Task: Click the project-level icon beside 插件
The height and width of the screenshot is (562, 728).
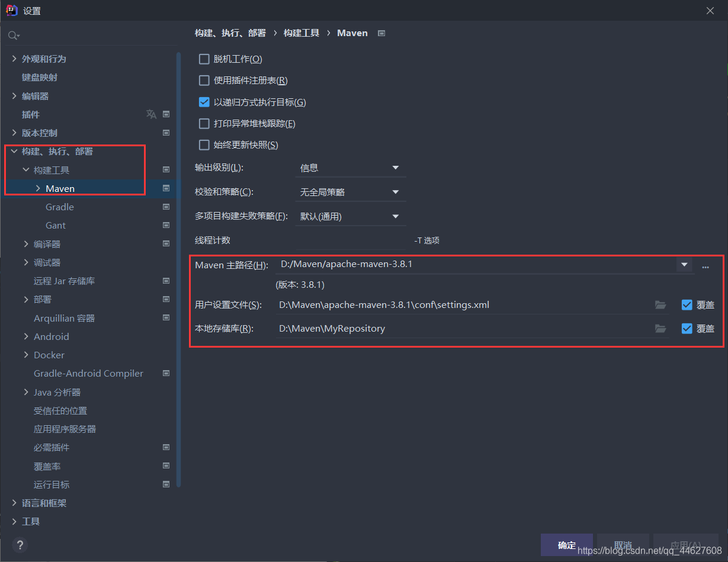Action: click(166, 114)
